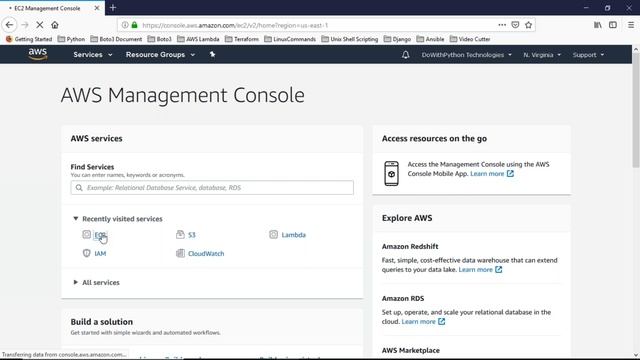Follow Learn more link under Amazon Redshift
Viewport: 640px width, 360px height.
(480, 269)
